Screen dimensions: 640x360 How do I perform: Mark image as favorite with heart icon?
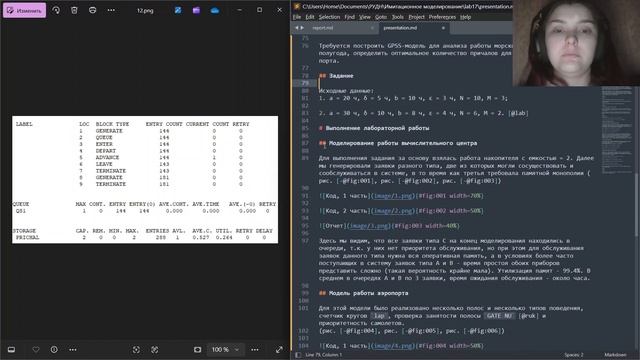tap(36, 349)
